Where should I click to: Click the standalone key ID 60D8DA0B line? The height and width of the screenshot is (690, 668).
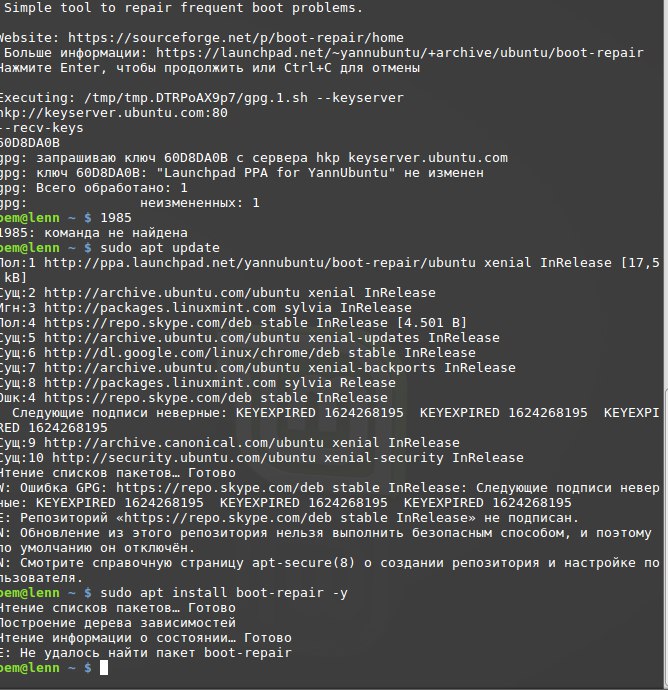pos(30,142)
